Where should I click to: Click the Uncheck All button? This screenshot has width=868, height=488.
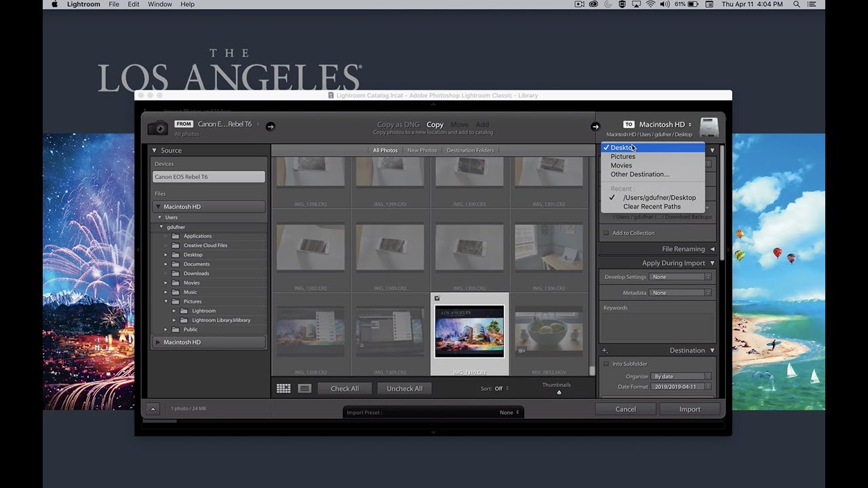tap(404, 388)
